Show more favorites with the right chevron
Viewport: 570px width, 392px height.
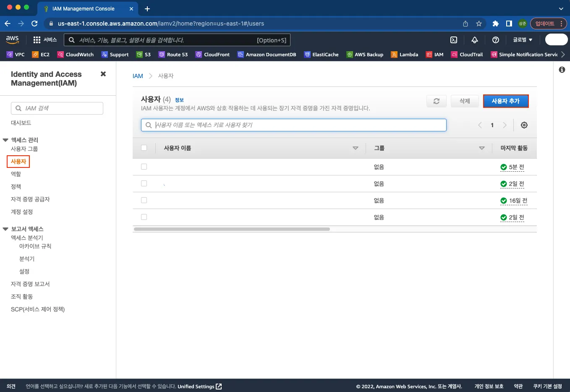click(563, 55)
